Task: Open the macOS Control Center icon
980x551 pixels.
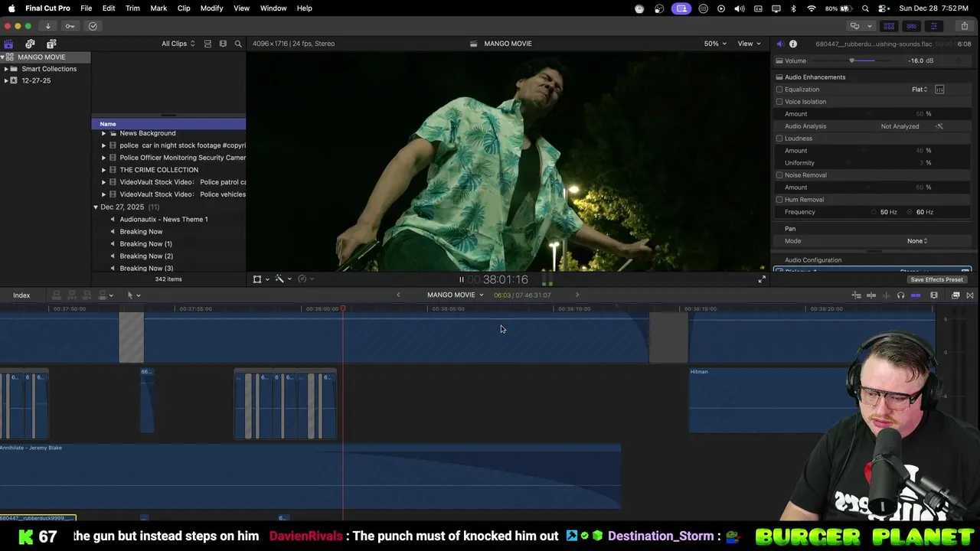Action: click(883, 8)
